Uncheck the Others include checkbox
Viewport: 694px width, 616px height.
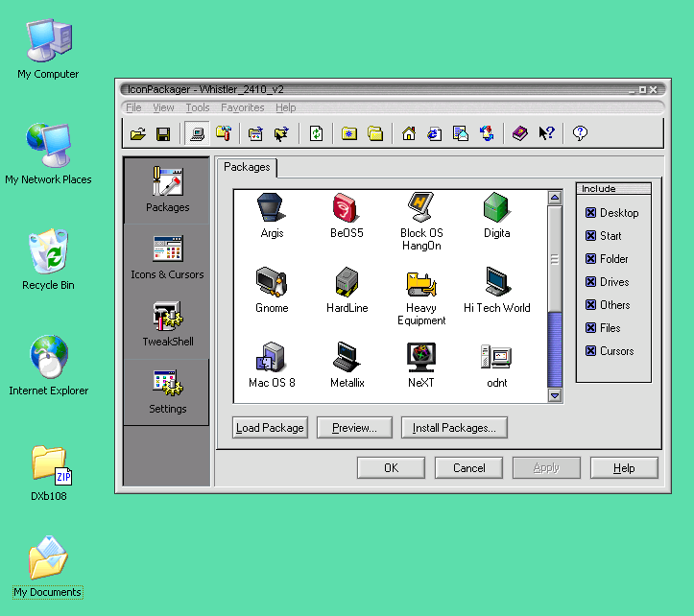pos(590,305)
